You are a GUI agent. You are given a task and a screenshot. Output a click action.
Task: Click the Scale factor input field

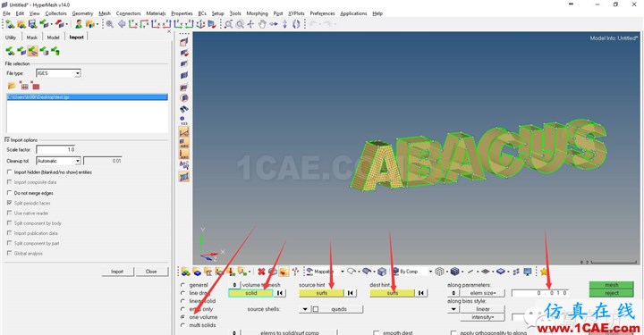pos(55,150)
